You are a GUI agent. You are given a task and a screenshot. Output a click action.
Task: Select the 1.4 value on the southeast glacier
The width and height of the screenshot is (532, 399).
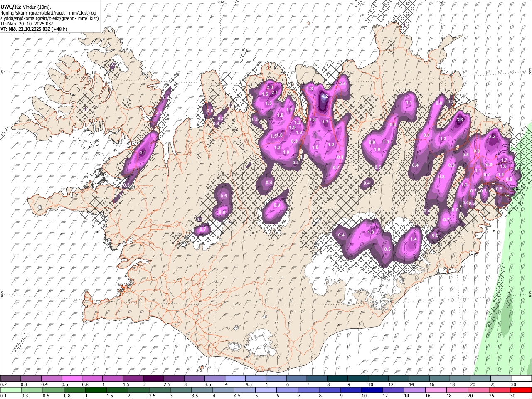[414, 239]
